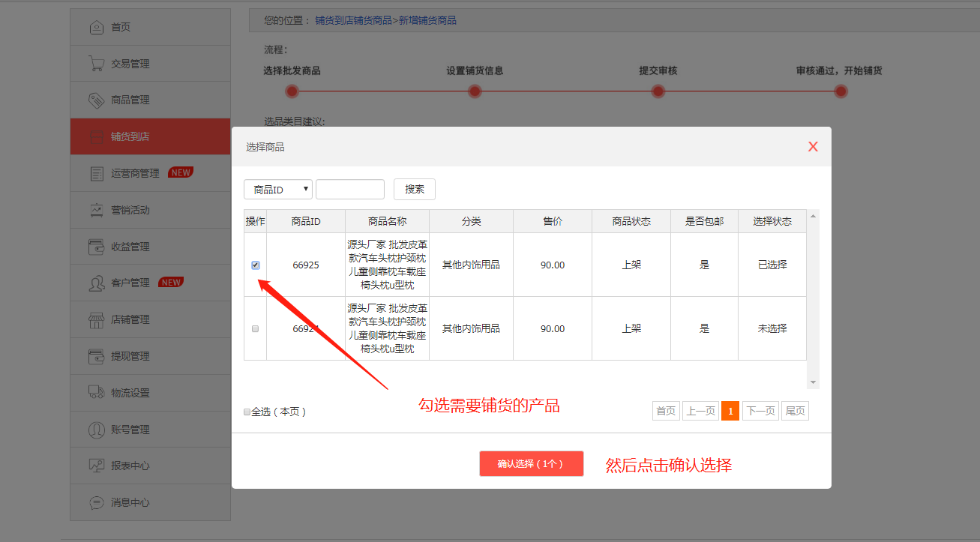Click the home icon beside 首页
Viewport: 980px width, 542px height.
pyautogui.click(x=96, y=26)
